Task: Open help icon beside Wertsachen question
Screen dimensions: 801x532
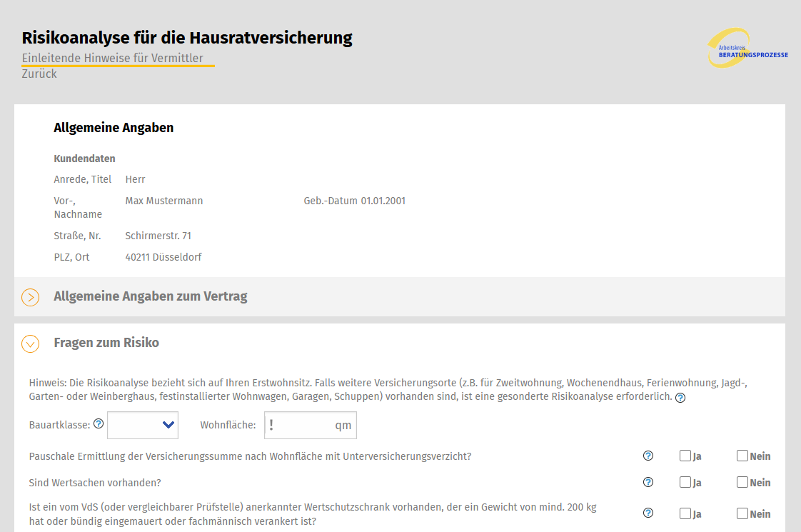Action: (648, 482)
